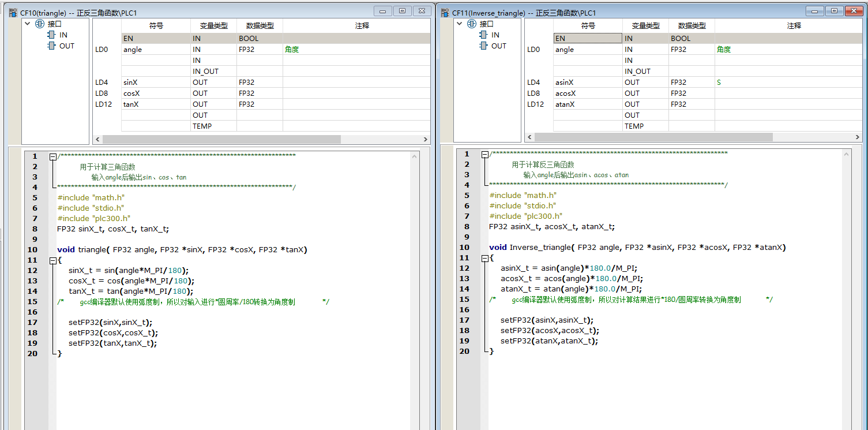This screenshot has width=868, height=430.
Task: Click the OUT node icon in CF11 tree
Action: (483, 46)
